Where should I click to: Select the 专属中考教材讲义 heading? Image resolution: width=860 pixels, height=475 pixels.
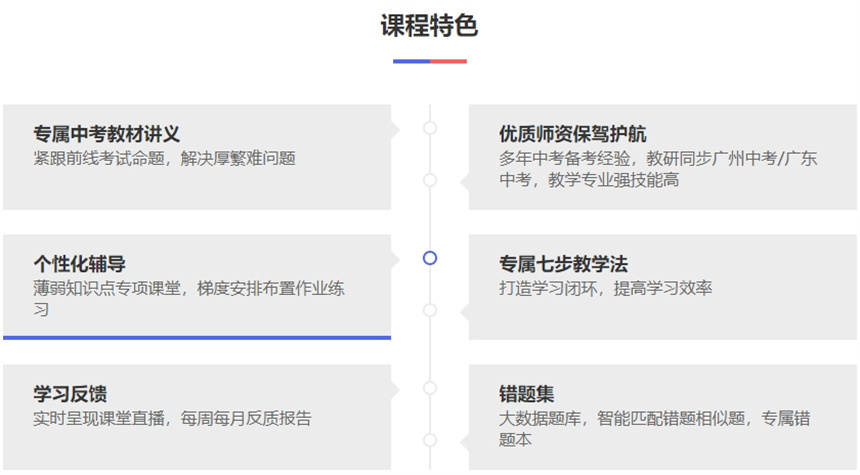tap(106, 134)
